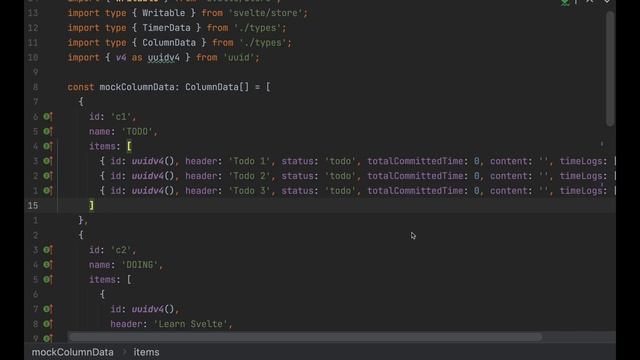Click the 'Learn Svelte' header string
Screen dimensions: 640x360
(x=190, y=324)
